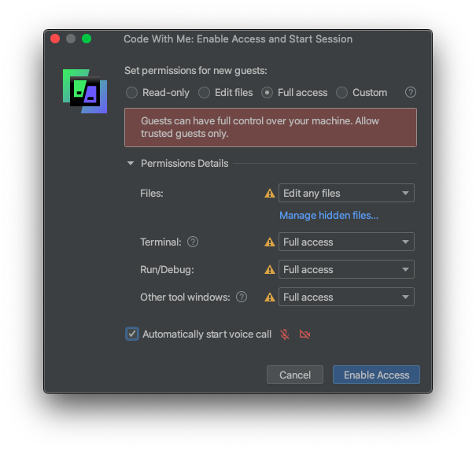The image size is (476, 451).
Task: Open the Other tool windows dropdown
Action: (346, 297)
